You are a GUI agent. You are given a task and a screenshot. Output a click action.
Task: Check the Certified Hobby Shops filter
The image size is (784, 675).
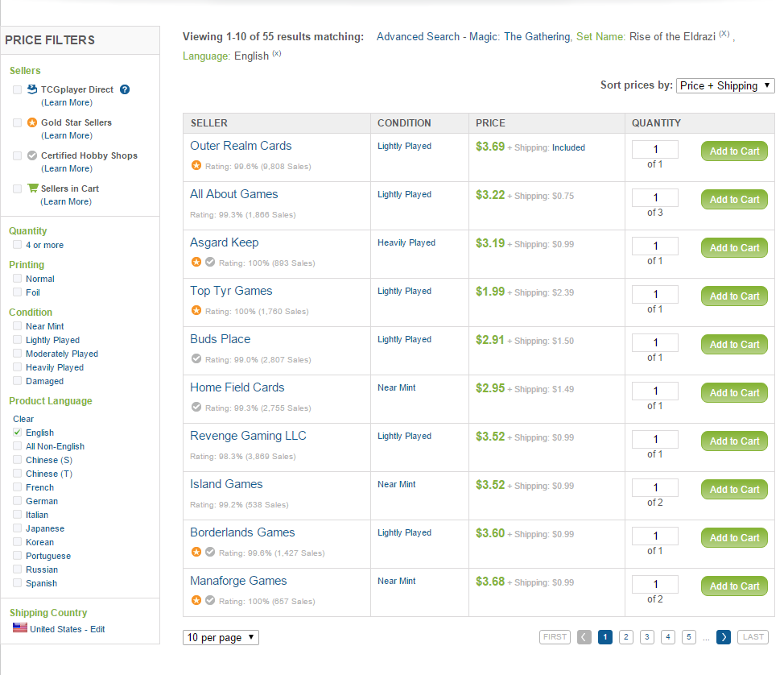point(18,155)
